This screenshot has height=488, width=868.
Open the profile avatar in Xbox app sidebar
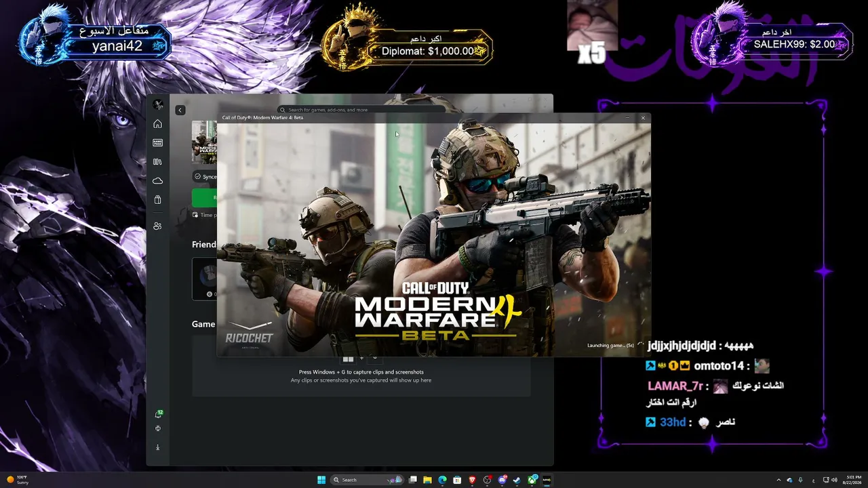click(158, 104)
